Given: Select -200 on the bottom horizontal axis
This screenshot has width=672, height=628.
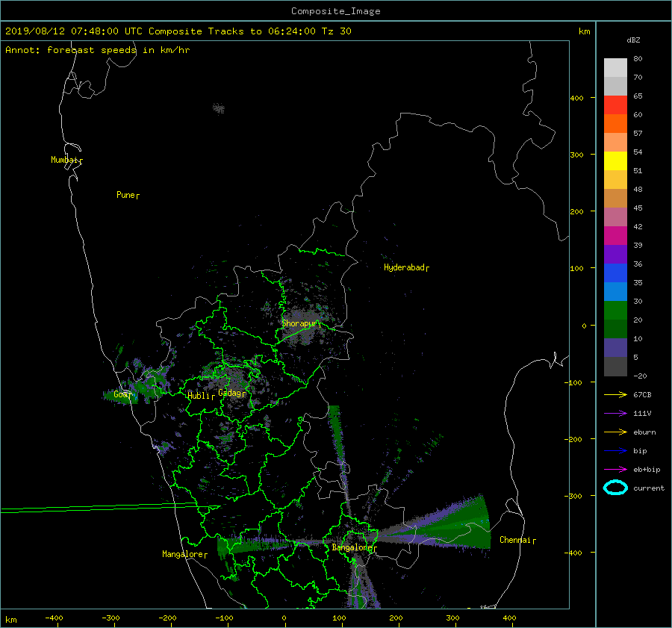Looking at the screenshot, I should pyautogui.click(x=167, y=618).
